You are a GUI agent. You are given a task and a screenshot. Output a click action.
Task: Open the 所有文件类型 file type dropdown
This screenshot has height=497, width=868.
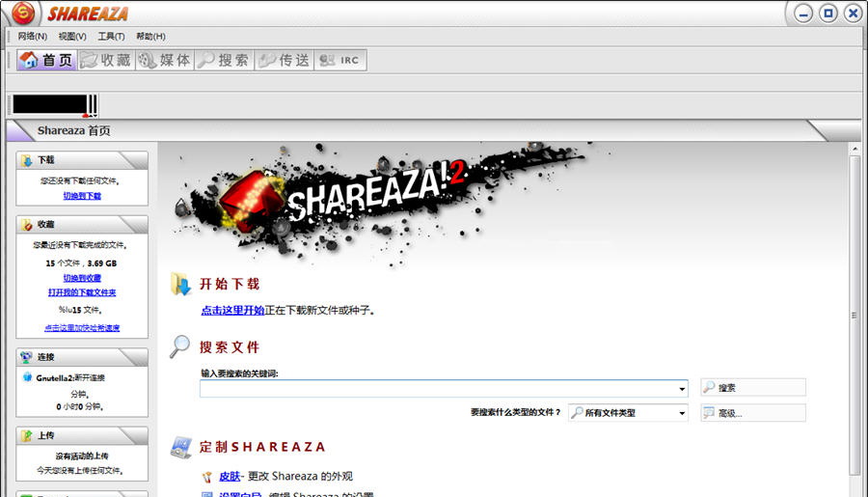point(628,413)
